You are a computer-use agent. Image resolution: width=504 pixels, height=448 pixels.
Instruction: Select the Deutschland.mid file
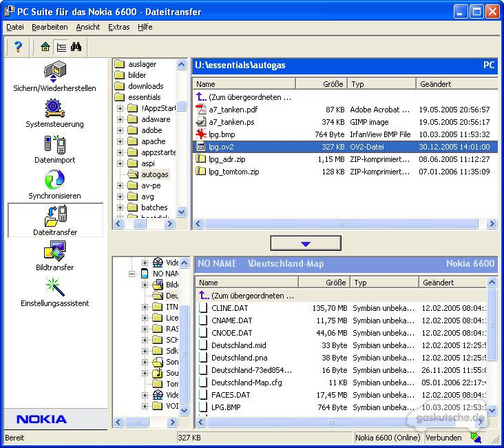(238, 345)
